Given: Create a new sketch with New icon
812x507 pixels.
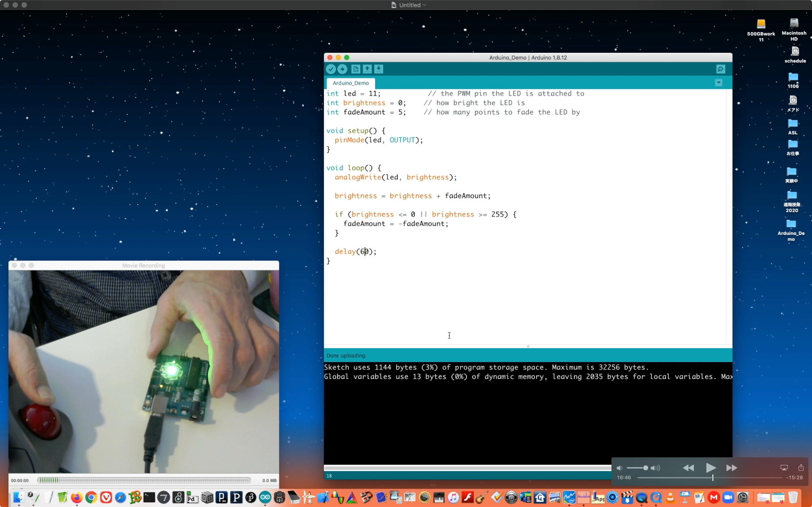Looking at the screenshot, I should coord(356,69).
